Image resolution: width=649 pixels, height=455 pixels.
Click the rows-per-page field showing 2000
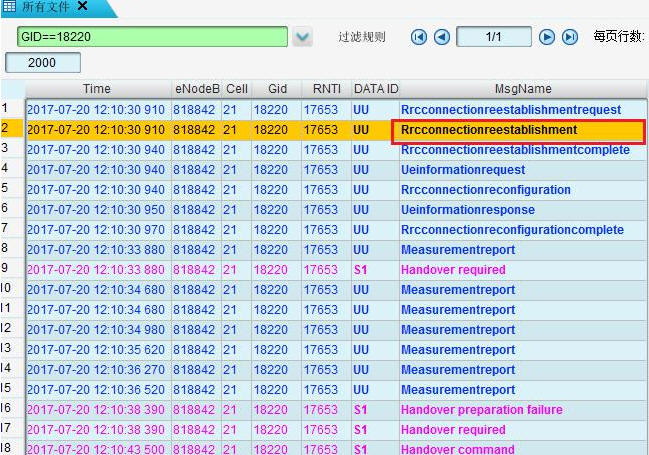[x=44, y=63]
